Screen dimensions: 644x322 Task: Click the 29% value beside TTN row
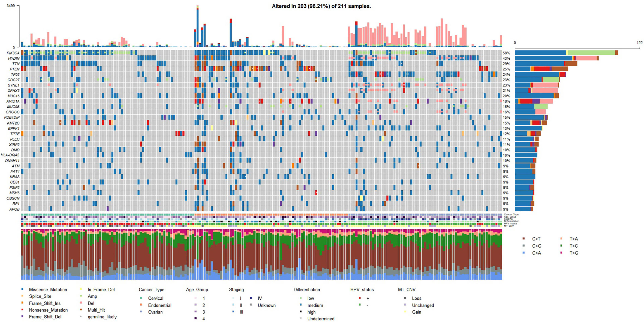point(507,64)
